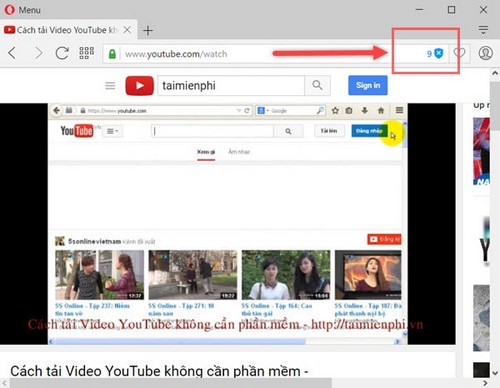The height and width of the screenshot is (388, 500).
Task: Click the Opera logo icon
Action: (9, 10)
